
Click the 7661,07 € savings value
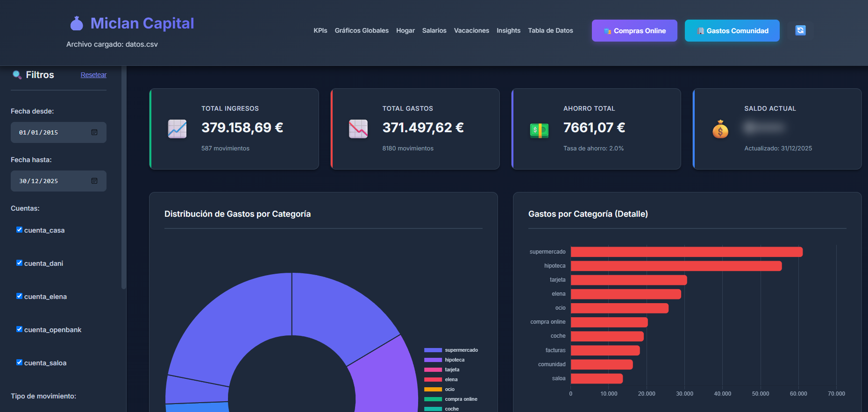(594, 128)
